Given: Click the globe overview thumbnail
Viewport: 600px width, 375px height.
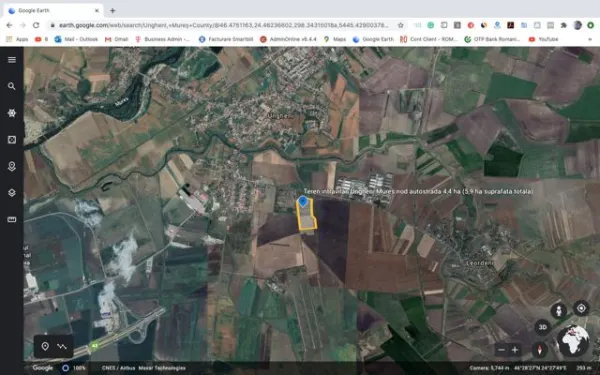Looking at the screenshot, I should [573, 341].
